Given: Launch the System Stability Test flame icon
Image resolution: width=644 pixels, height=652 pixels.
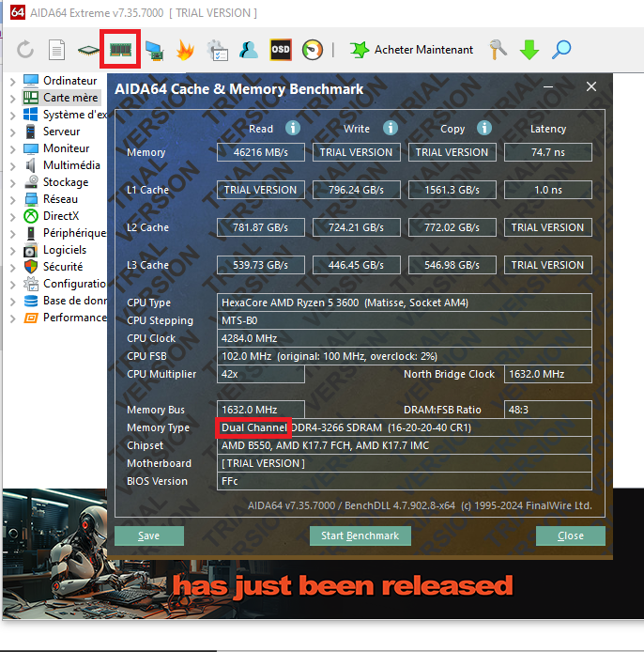Looking at the screenshot, I should (185, 50).
